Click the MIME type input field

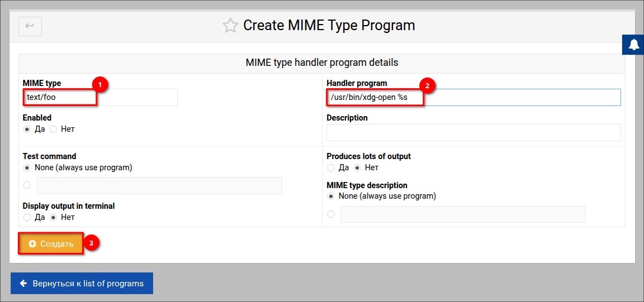click(100, 97)
